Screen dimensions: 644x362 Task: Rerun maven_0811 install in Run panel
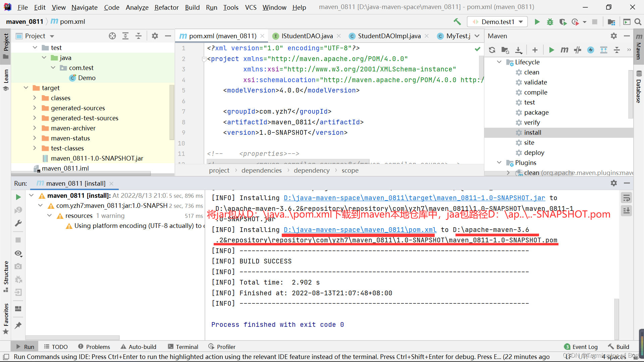click(18, 197)
